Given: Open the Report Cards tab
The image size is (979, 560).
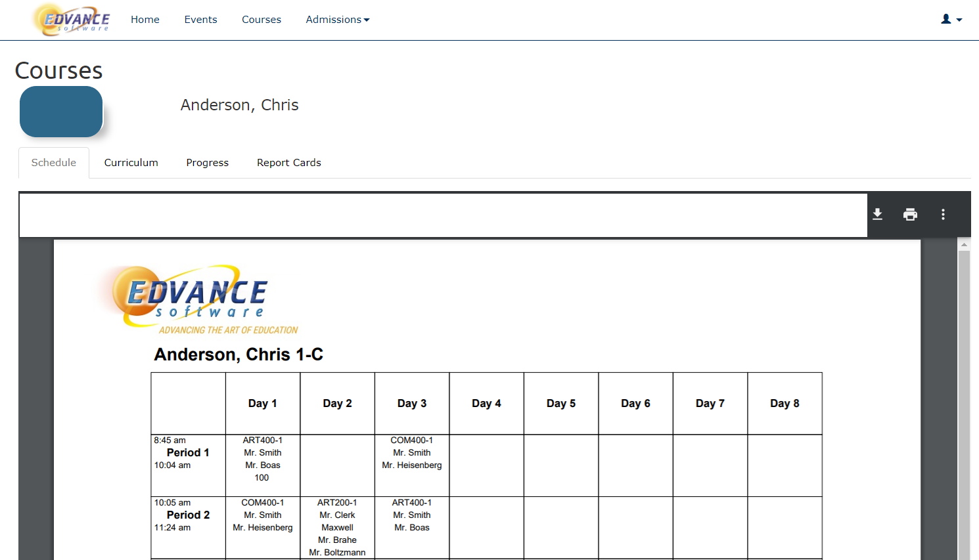Looking at the screenshot, I should (x=289, y=163).
